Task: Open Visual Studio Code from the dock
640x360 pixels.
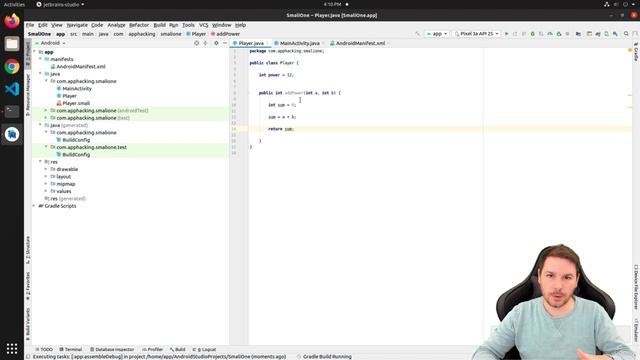Action: (12, 89)
